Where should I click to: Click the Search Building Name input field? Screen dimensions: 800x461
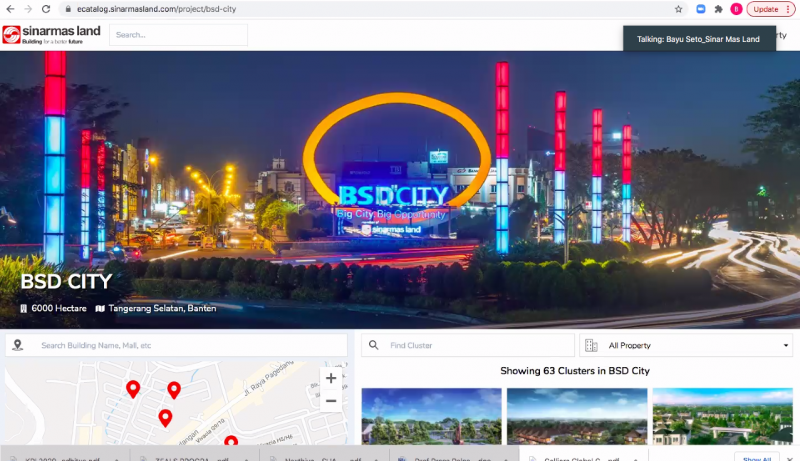185,345
